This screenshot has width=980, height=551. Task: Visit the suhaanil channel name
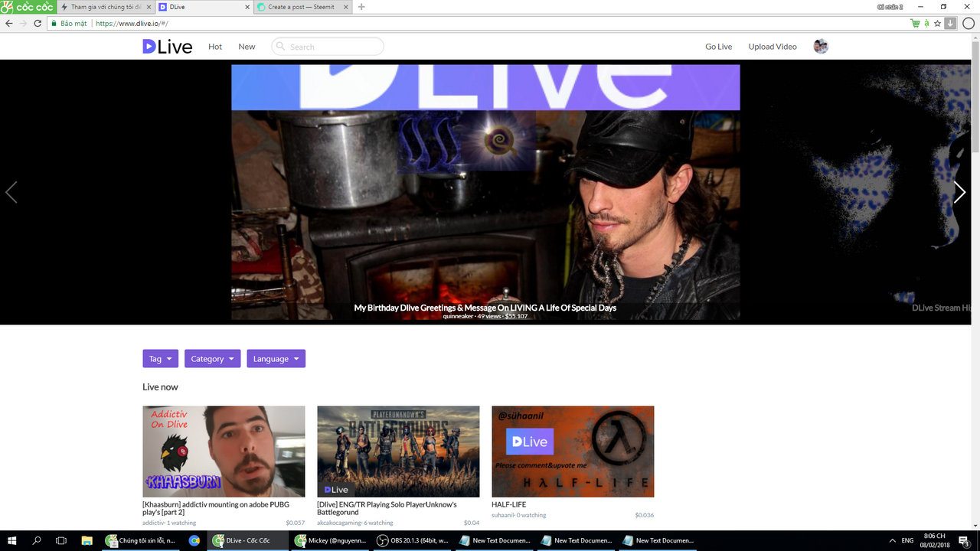coord(505,516)
